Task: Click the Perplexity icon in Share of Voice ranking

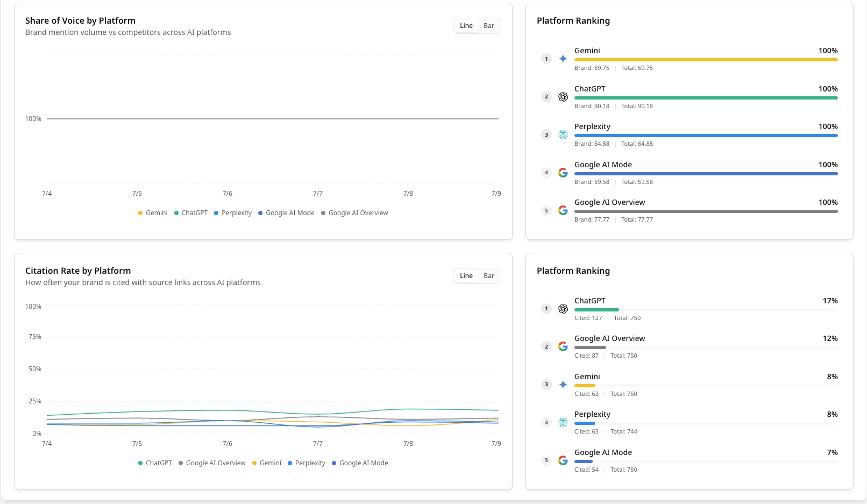Action: coord(563,134)
